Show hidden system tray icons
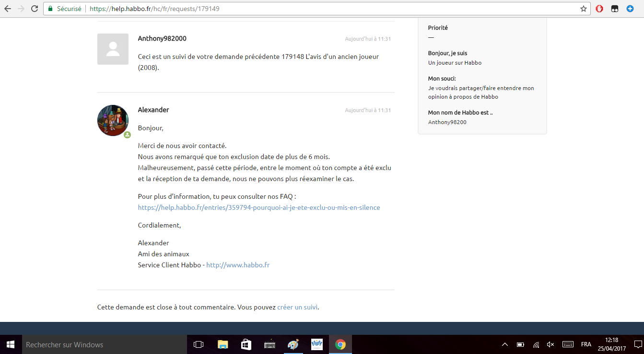This screenshot has width=644, height=354. click(505, 344)
